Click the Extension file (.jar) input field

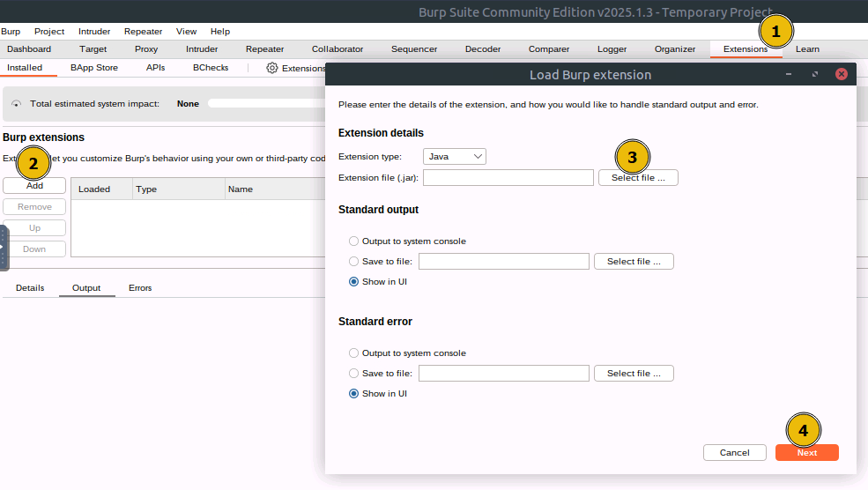coord(508,178)
